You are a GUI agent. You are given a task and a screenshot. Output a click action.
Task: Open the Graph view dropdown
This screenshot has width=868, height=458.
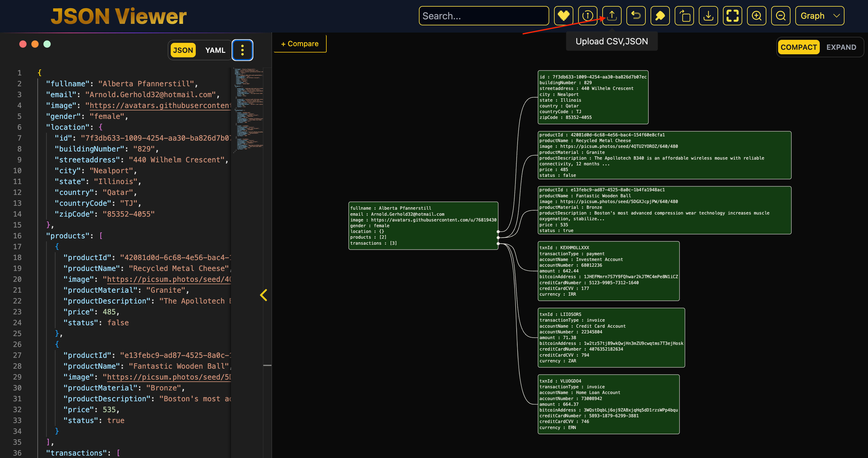819,16
